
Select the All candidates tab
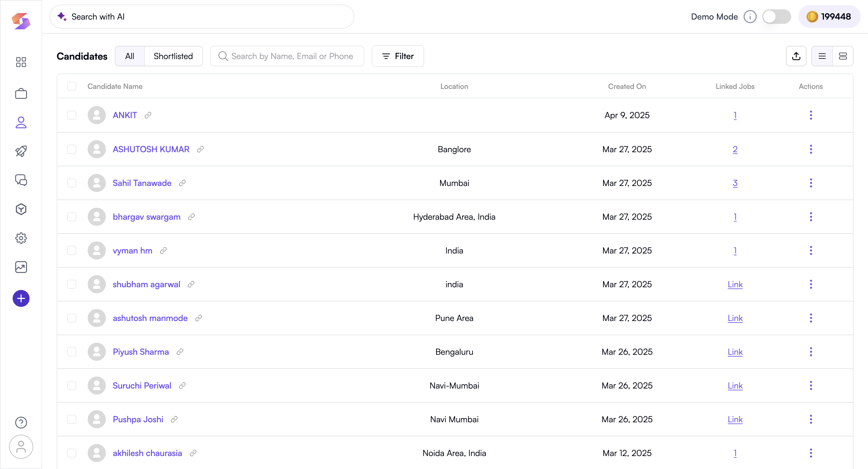click(x=130, y=56)
